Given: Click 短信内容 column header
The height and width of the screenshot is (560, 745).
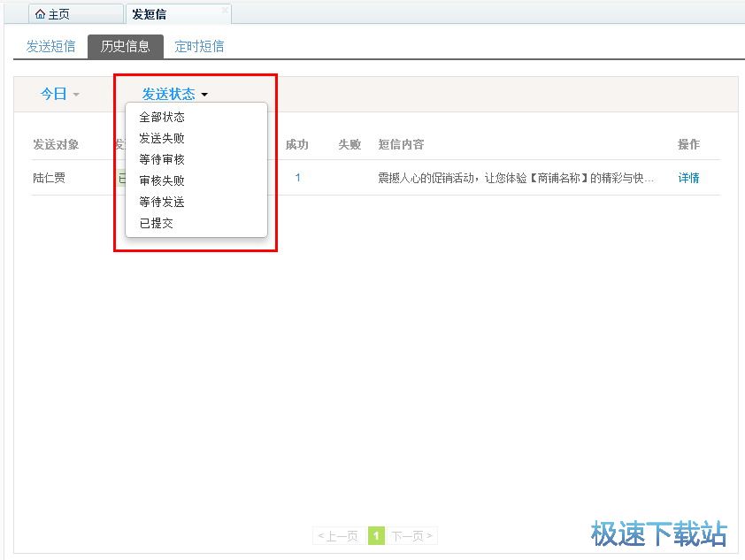Looking at the screenshot, I should (401, 144).
